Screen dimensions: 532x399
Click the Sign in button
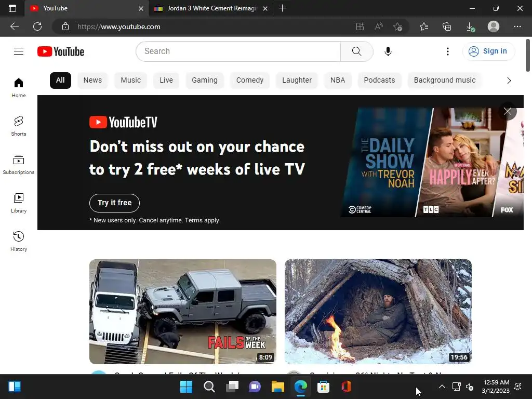pos(488,51)
